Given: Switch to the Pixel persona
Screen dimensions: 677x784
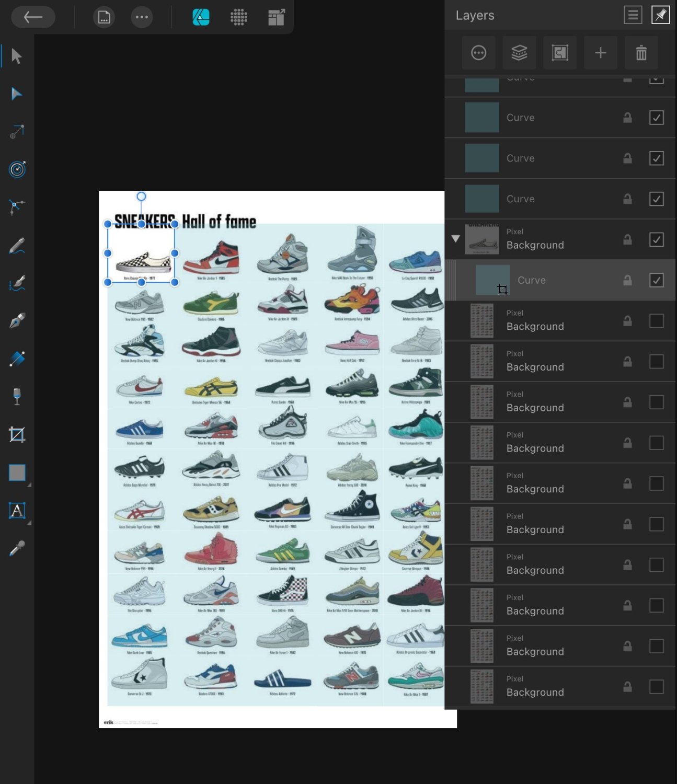Looking at the screenshot, I should pyautogui.click(x=239, y=17).
